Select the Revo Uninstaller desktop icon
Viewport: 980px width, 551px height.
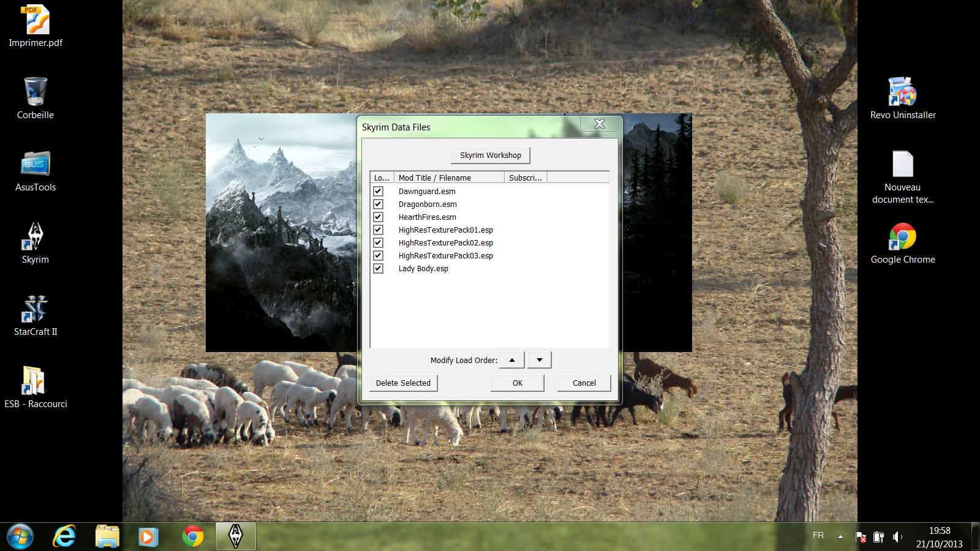tap(903, 98)
